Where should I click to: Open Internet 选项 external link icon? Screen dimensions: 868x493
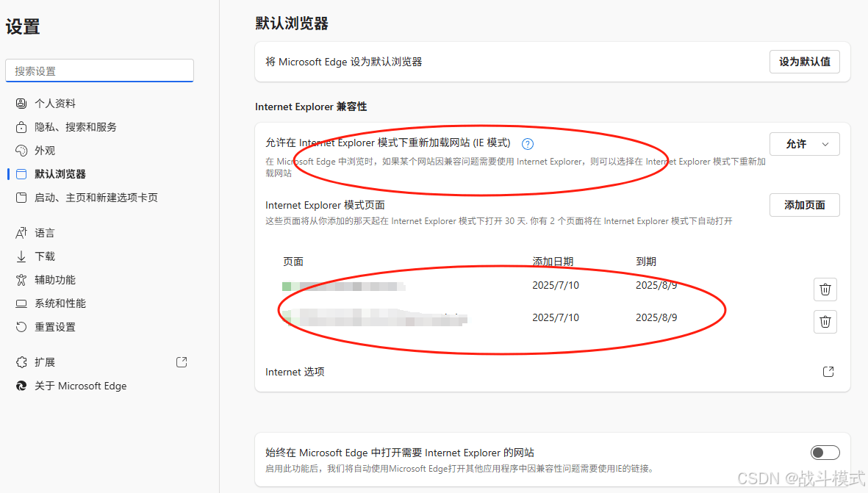[828, 372]
